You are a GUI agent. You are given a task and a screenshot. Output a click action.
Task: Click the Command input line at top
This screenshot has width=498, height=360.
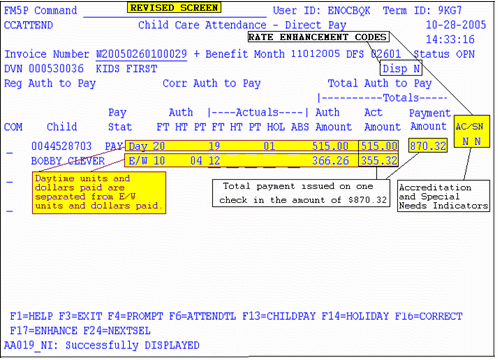175,13
